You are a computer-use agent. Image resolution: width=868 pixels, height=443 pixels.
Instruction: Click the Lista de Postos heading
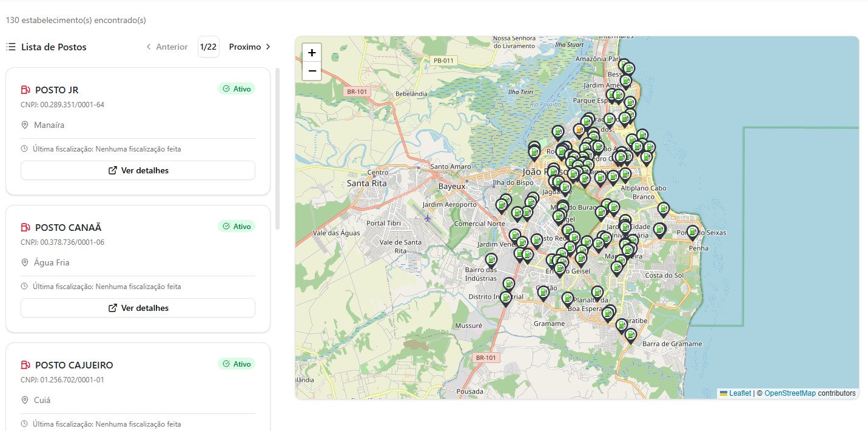click(54, 47)
